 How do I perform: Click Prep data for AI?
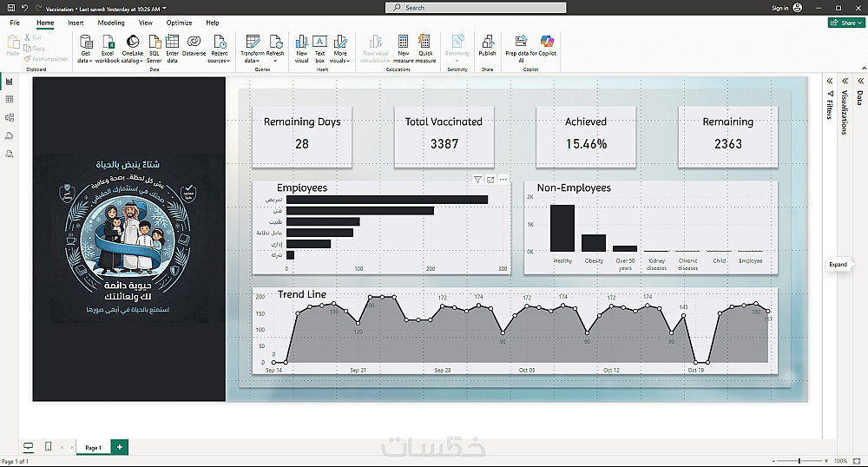tap(521, 49)
